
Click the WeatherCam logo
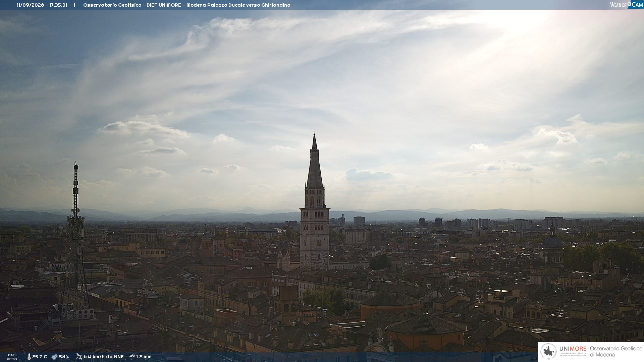click(x=627, y=5)
